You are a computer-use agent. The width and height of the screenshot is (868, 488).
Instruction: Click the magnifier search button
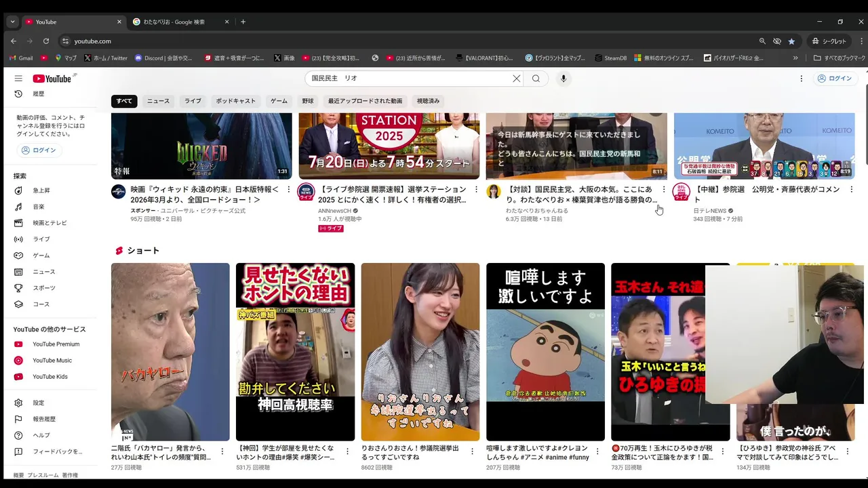point(536,79)
